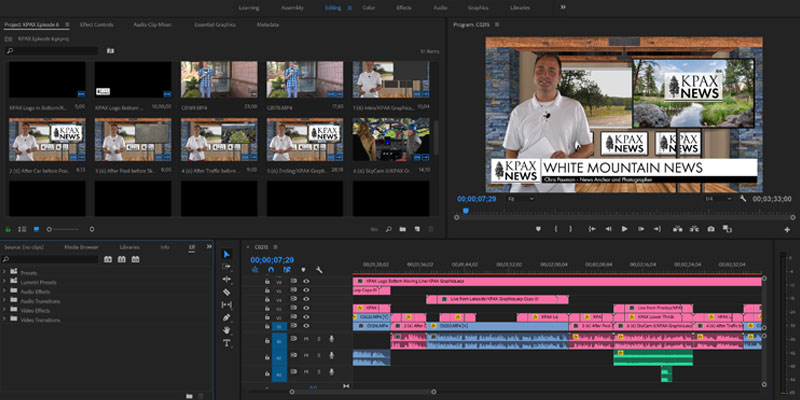Click the Project panel search field
The height and width of the screenshot is (400, 800).
pyautogui.click(x=51, y=51)
